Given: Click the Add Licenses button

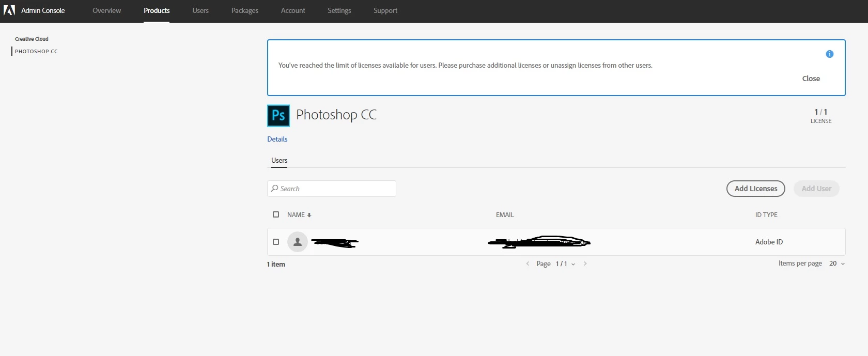Looking at the screenshot, I should coord(756,189).
